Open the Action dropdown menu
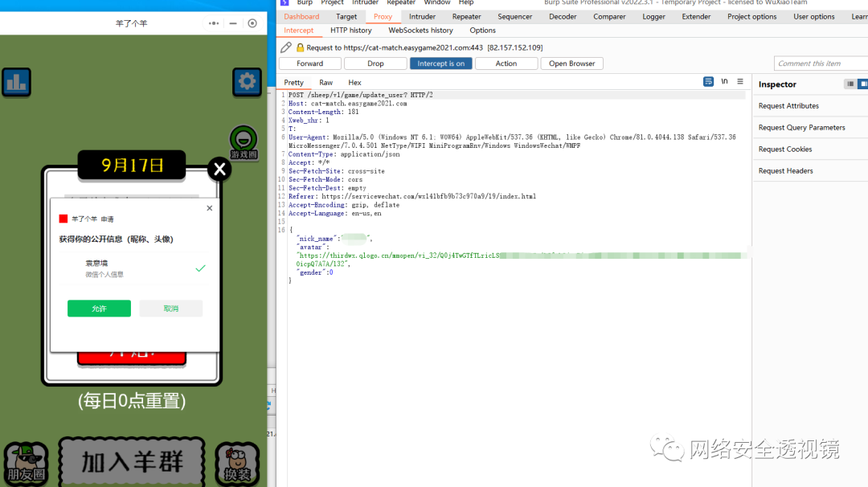 [506, 63]
